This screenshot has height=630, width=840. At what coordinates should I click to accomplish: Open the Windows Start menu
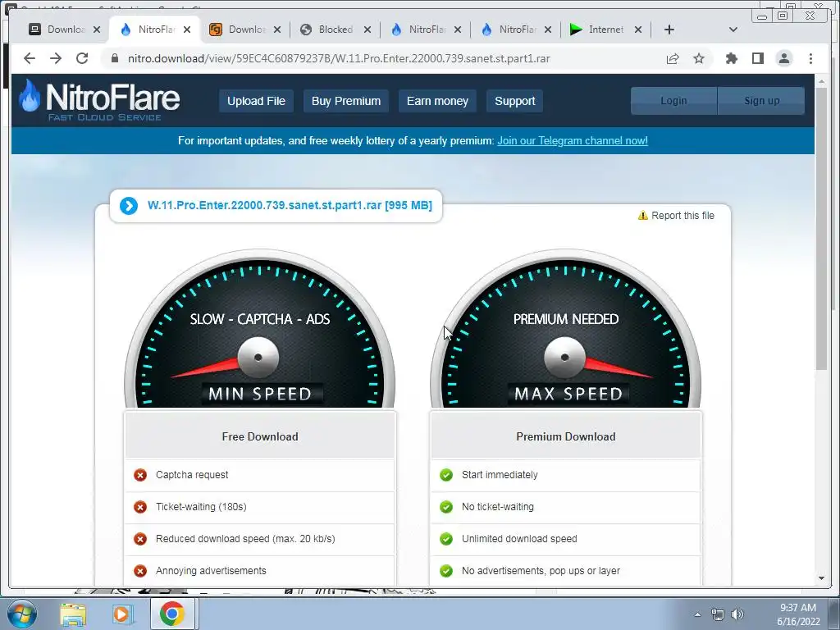(x=21, y=614)
